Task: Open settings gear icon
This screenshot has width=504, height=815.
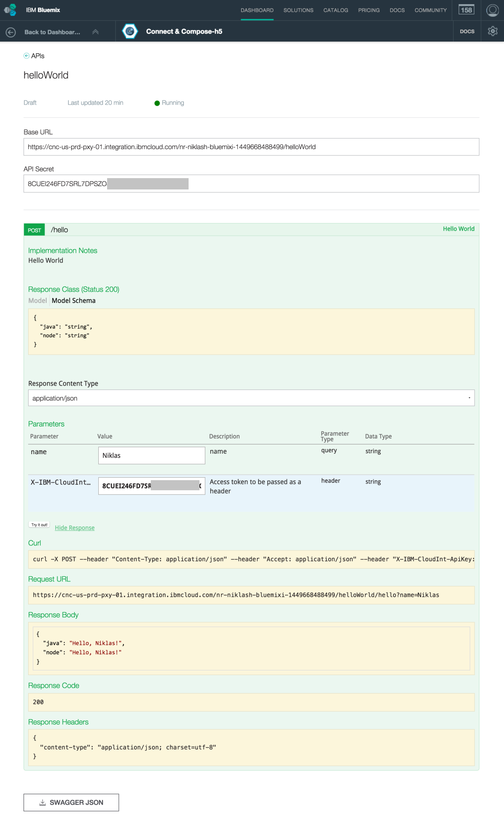Action: 493,32
